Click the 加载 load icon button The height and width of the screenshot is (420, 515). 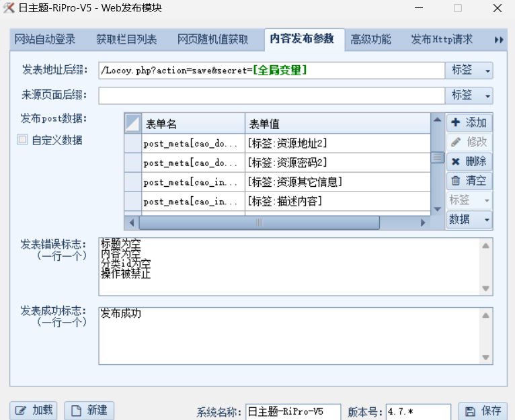[x=34, y=410]
